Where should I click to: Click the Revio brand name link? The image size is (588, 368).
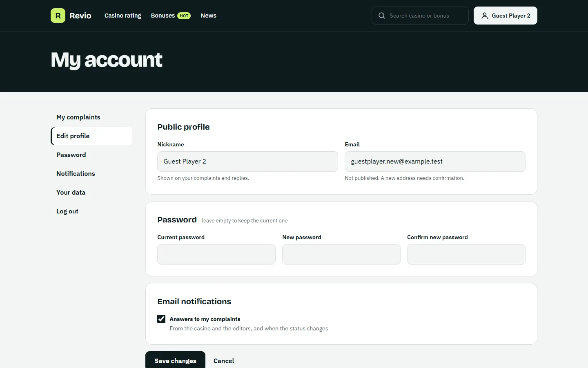point(80,16)
